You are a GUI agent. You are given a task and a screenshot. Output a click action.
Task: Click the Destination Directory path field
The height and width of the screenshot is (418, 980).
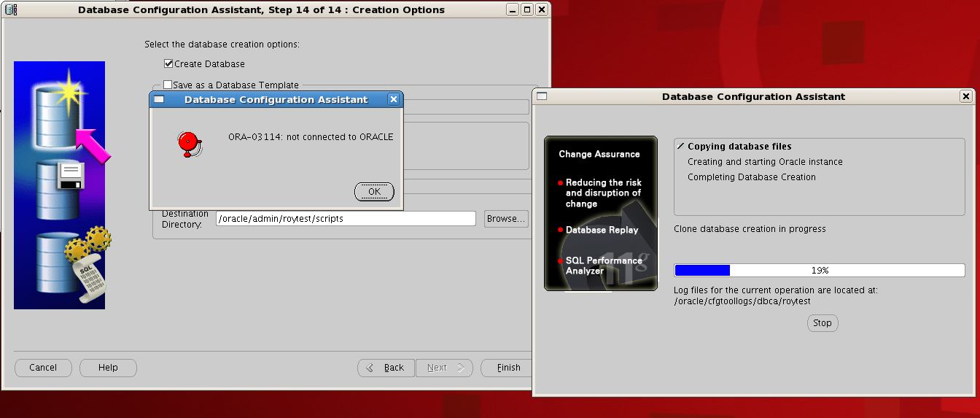click(x=346, y=219)
